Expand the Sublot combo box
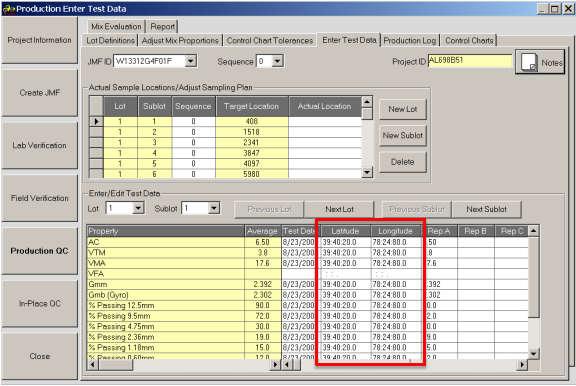Image resolution: width=576 pixels, height=386 pixels. coord(214,209)
